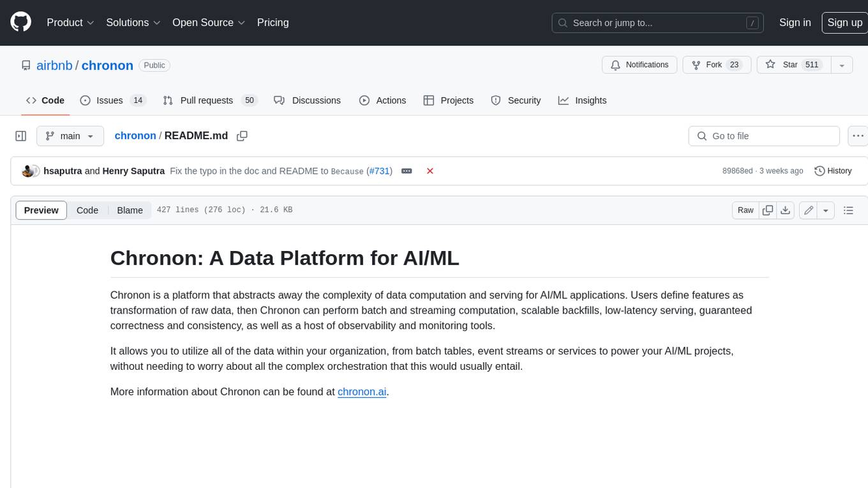The image size is (868, 488).
Task: Copy the file path icon
Action: coord(242,136)
